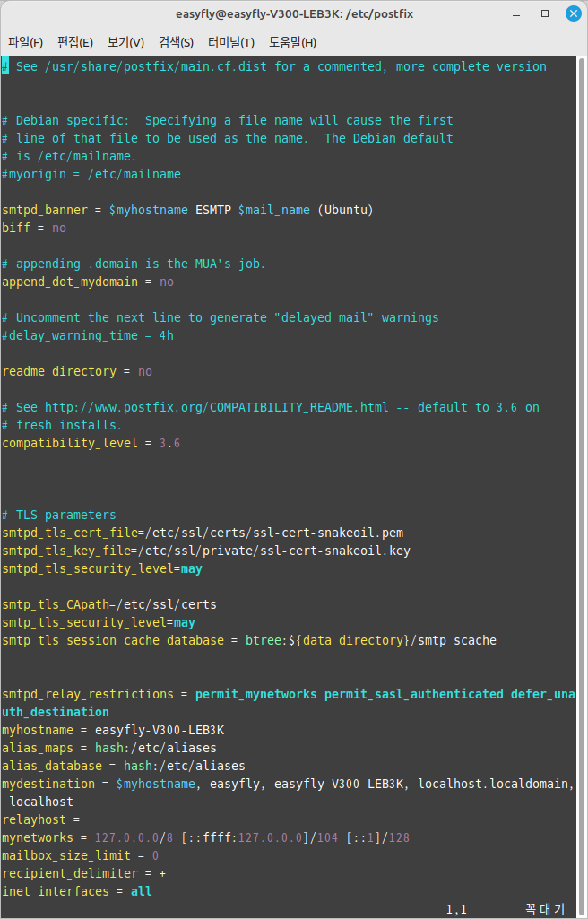The image size is (588, 919).
Task: Open the 도움말(H) menu
Action: click(292, 42)
